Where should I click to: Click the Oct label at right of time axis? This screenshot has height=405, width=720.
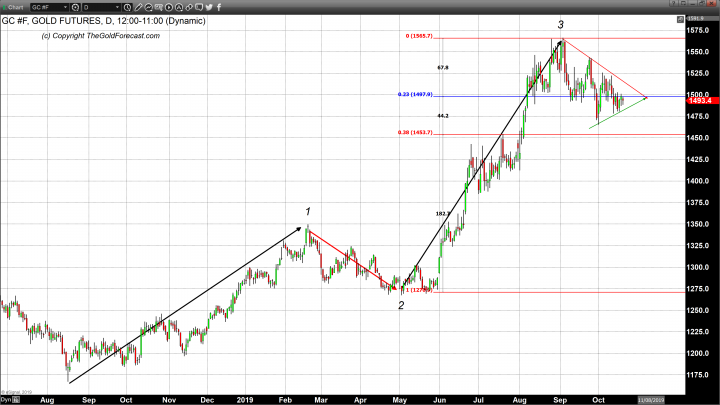[x=598, y=400]
